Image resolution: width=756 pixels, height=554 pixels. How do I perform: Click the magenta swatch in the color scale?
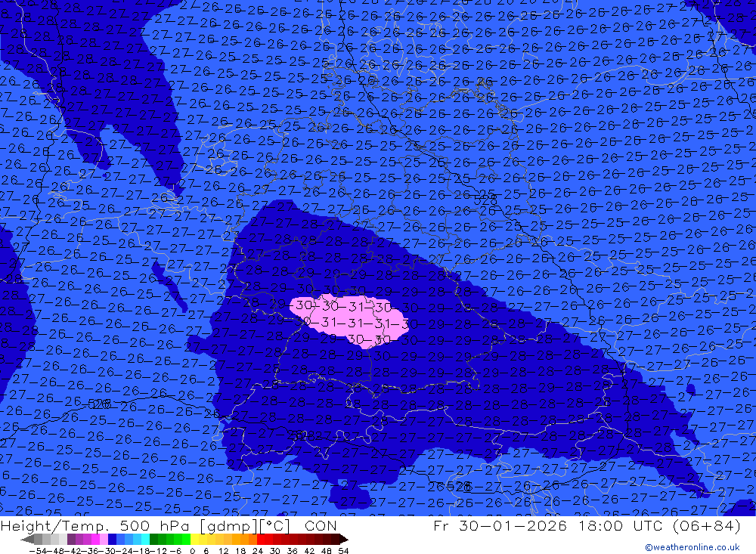tap(95, 539)
